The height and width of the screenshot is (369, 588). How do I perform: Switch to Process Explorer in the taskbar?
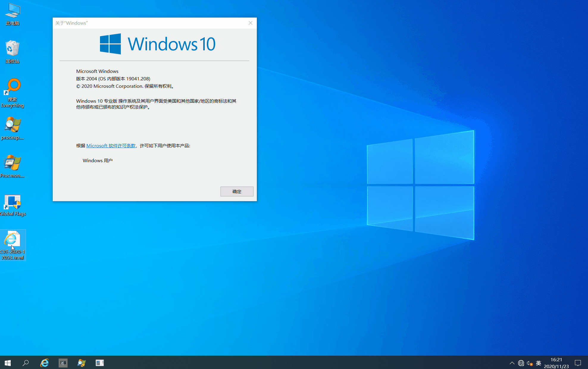coord(81,363)
